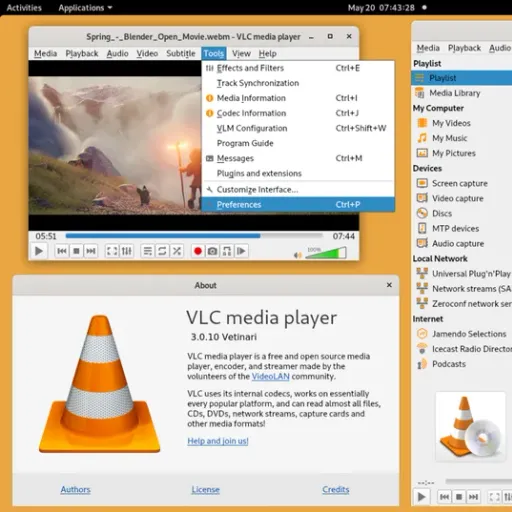Adjust the green volume slider
This screenshot has height=512, width=512.
coord(326,253)
